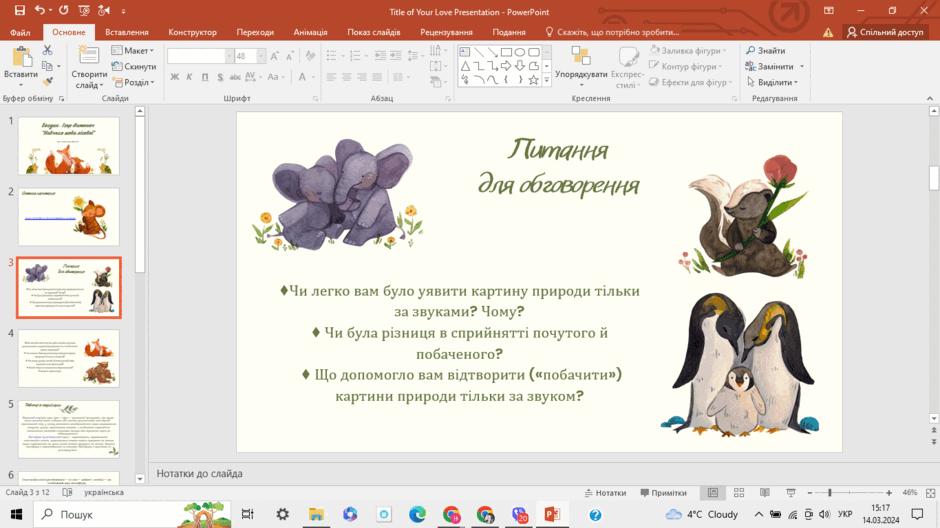This screenshot has height=528, width=940.
Task: Undo the last action
Action: point(40,10)
